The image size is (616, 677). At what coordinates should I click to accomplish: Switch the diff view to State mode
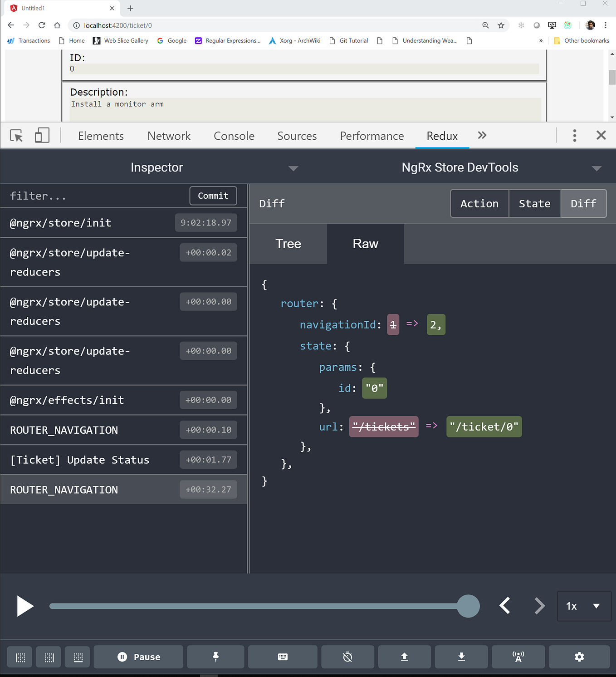534,203
